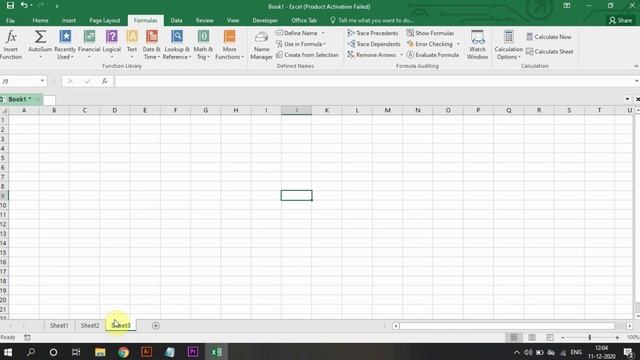
Task: Click the formula bar input
Action: 374,81
